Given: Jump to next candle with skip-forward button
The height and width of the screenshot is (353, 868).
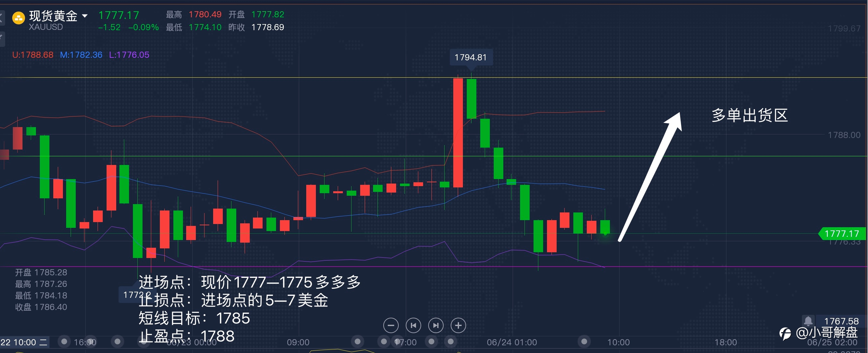Looking at the screenshot, I should [436, 325].
